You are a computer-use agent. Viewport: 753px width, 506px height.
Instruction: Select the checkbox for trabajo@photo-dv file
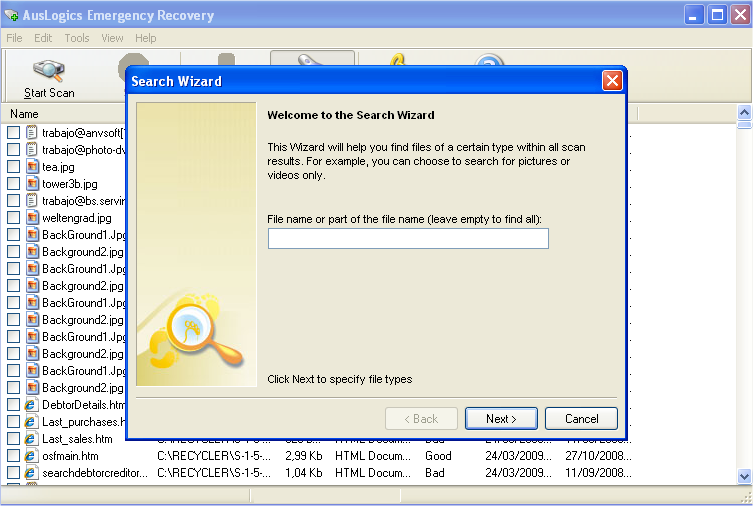[x=13, y=149]
